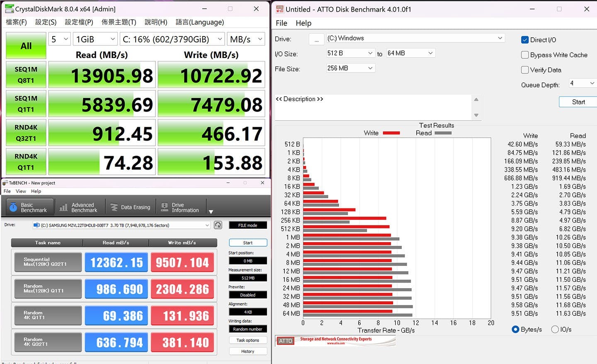Viewport: 597px width, 364px height.
Task: Expand the Queue Depth dropdown
Action: coord(582,83)
